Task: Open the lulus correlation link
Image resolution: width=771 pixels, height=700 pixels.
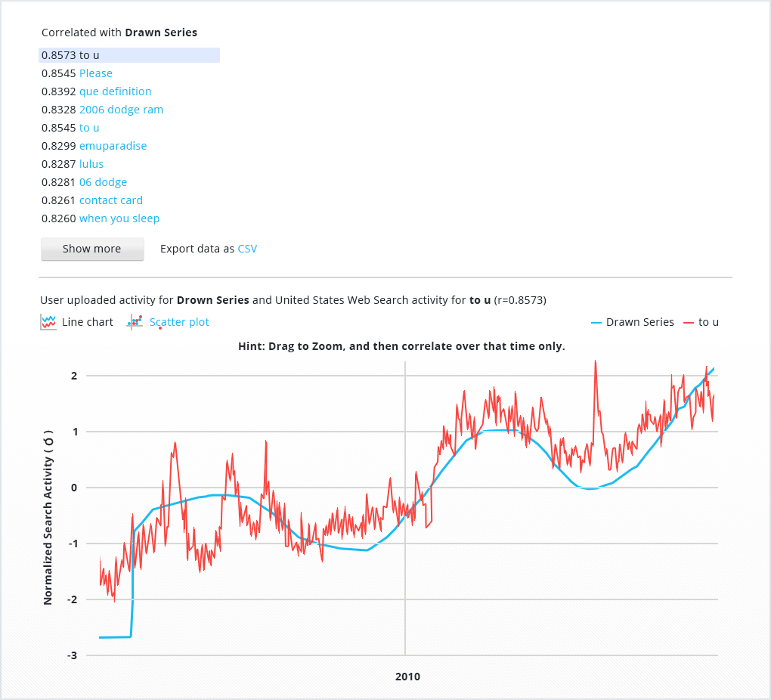Action: coord(91,164)
